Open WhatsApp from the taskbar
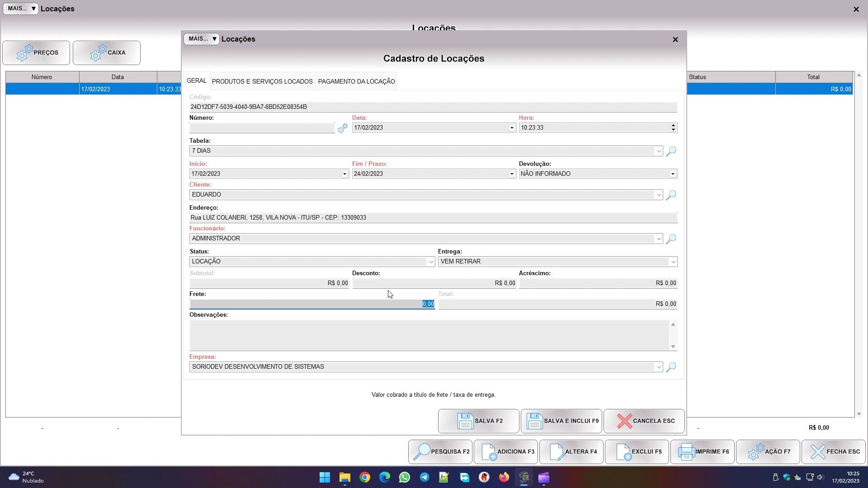 click(404, 477)
